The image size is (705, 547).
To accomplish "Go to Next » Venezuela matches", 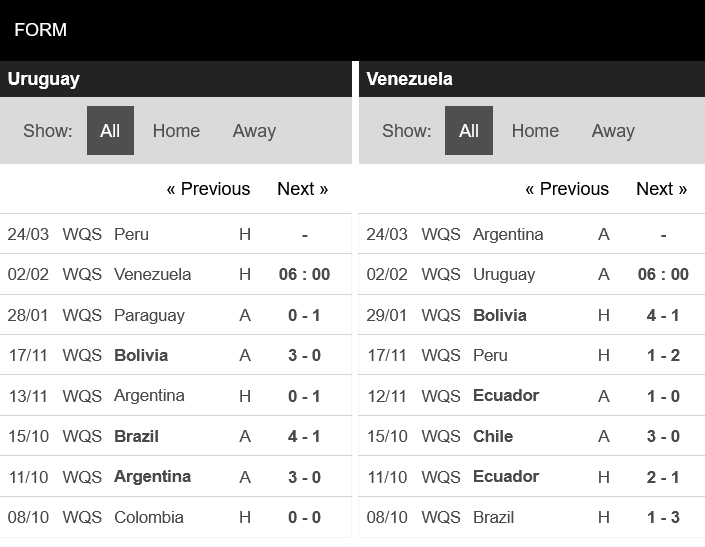I will point(661,189).
